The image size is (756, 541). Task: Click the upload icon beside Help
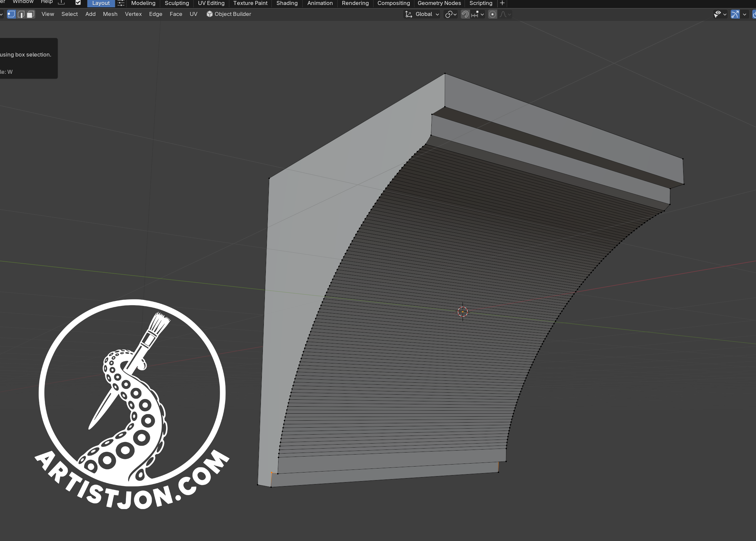[61, 2]
